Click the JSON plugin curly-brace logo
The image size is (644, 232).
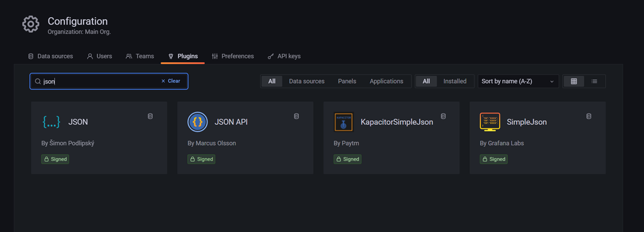[52, 122]
